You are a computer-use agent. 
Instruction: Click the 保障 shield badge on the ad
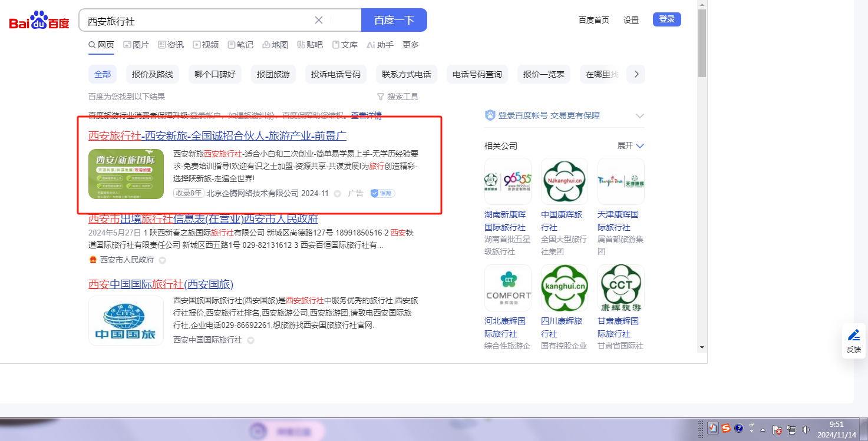[382, 193]
